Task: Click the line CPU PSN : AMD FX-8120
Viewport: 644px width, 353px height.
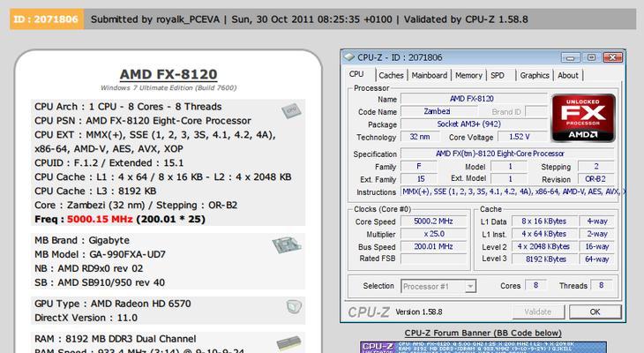Action: [143, 121]
